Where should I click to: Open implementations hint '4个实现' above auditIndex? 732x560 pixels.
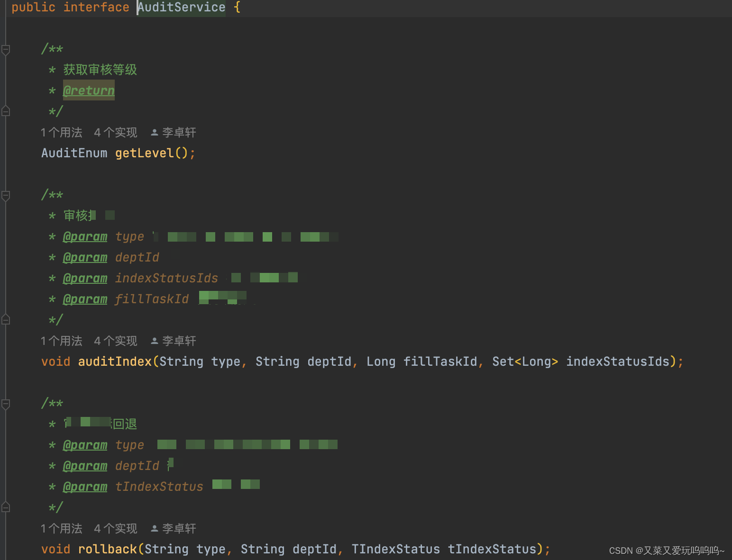[x=116, y=341]
